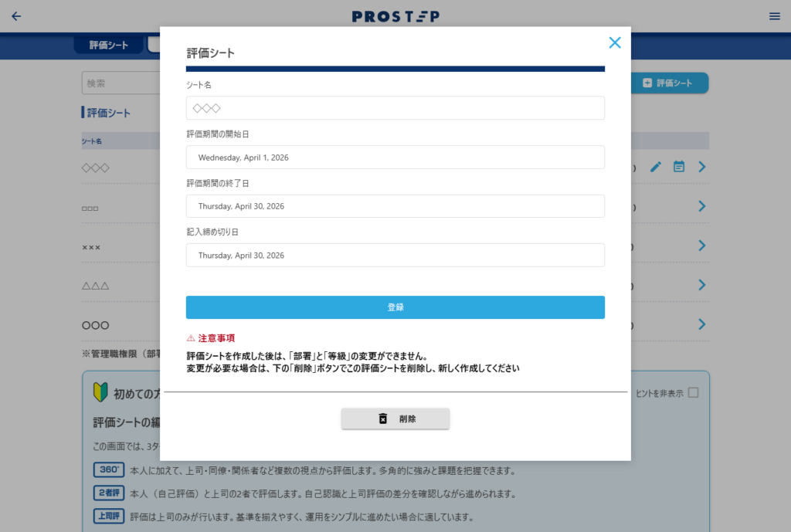Expand the □□□ row chevron
Viewport: 791px width, 532px height.
coord(701,206)
